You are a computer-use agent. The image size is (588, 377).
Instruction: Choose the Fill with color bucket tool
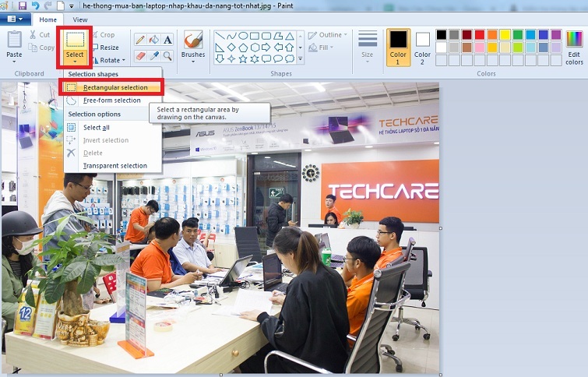[154, 40]
